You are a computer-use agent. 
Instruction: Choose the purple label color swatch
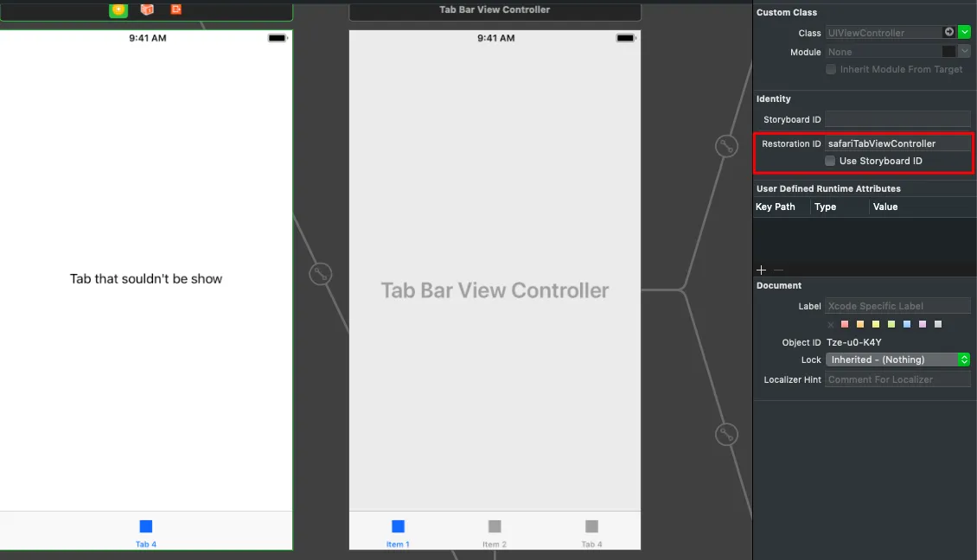(x=923, y=324)
